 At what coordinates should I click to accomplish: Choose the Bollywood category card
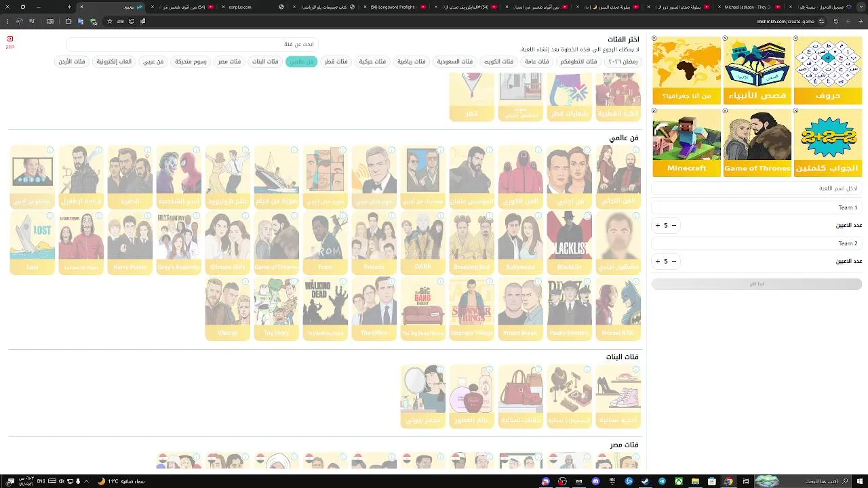[x=520, y=243]
